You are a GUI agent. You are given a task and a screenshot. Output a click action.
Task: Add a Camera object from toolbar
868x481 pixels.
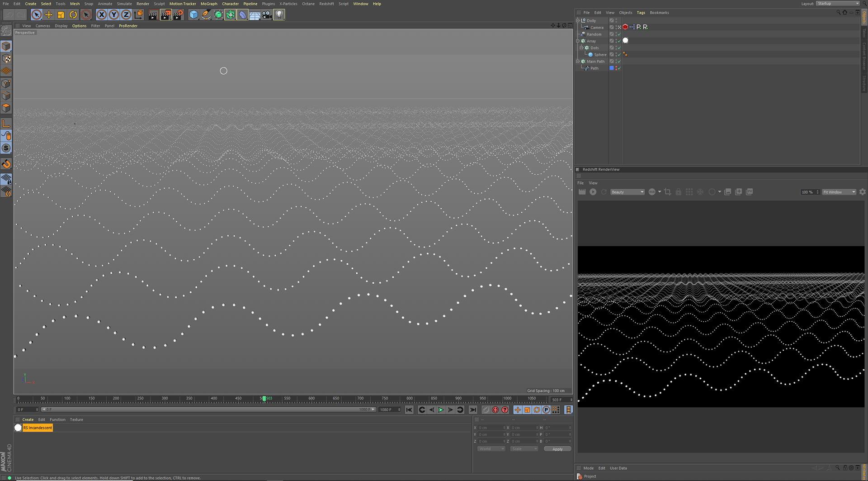pos(267,15)
